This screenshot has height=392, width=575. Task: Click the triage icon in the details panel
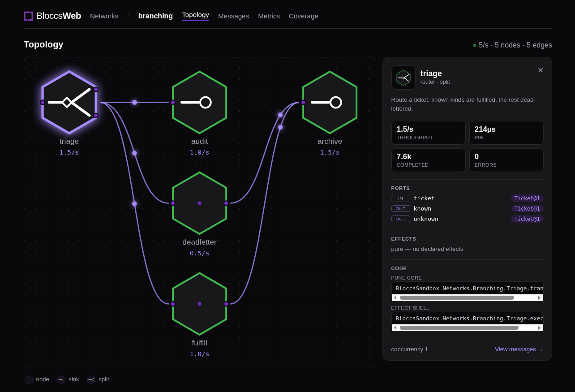coord(403,78)
